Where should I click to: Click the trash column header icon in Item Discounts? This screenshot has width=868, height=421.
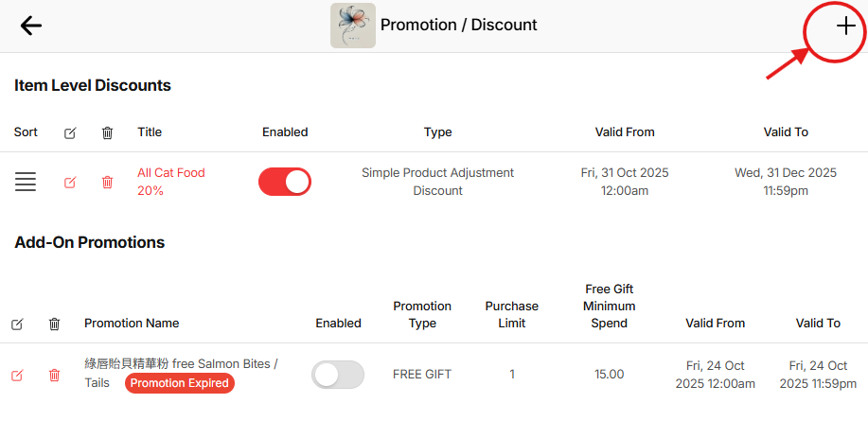107,133
